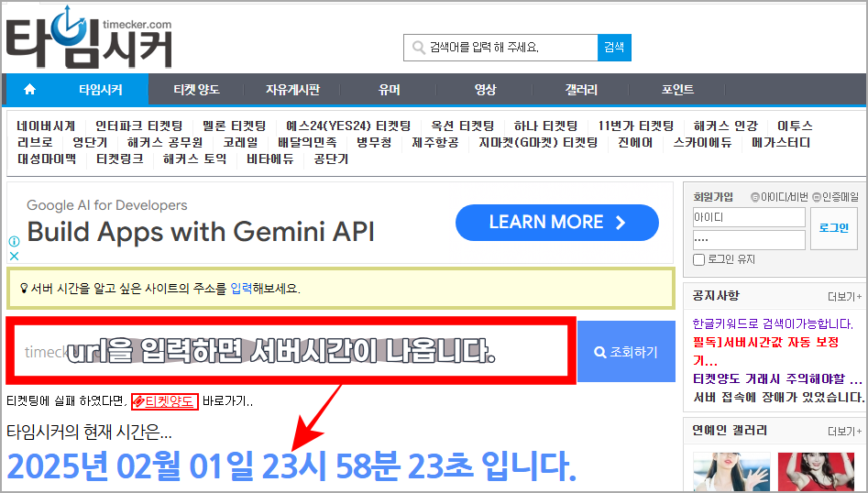
Task: Click LEARN MORE on Gemini ad
Action: click(557, 223)
